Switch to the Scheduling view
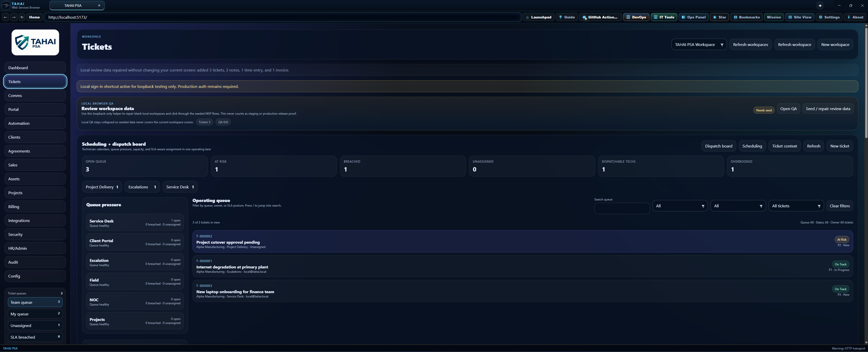The height and width of the screenshot is (352, 868). click(x=752, y=146)
